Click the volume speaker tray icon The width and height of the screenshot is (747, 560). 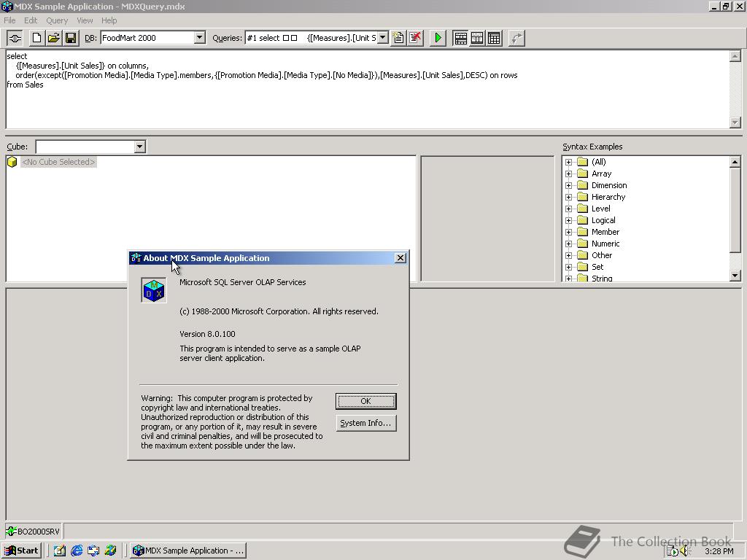[685, 551]
